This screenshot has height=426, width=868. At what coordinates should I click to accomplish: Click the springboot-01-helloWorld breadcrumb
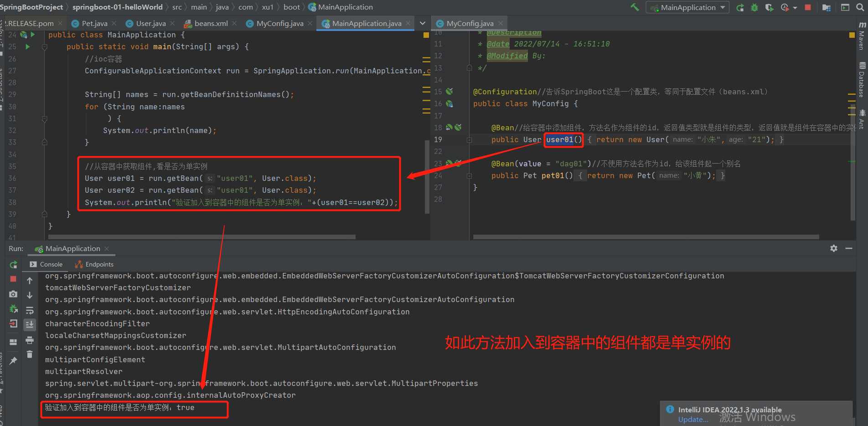click(118, 7)
